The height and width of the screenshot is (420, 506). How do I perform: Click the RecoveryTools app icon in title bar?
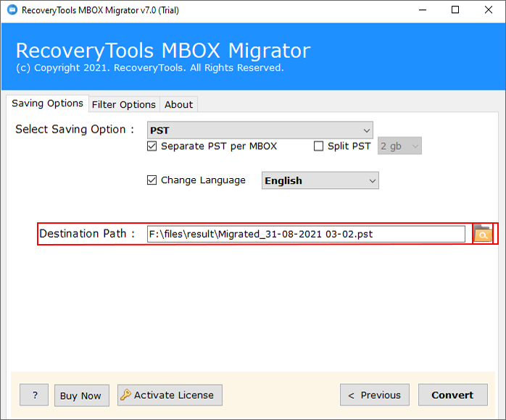point(12,10)
